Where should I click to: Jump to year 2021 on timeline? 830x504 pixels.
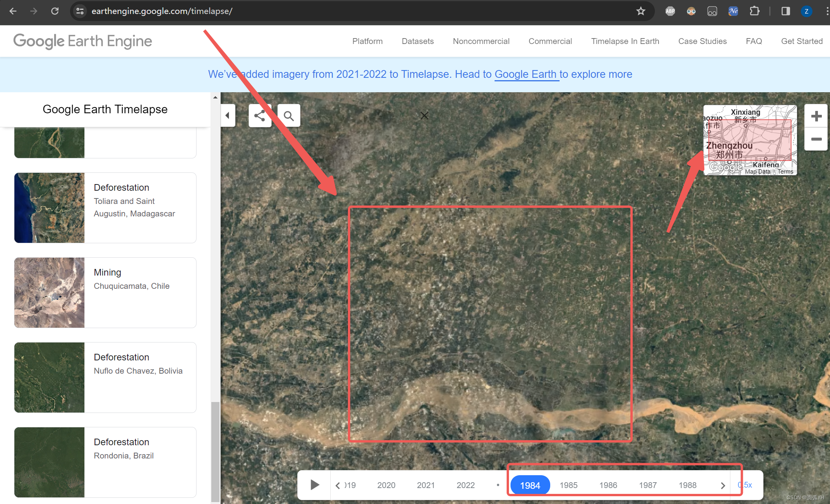tap(425, 485)
